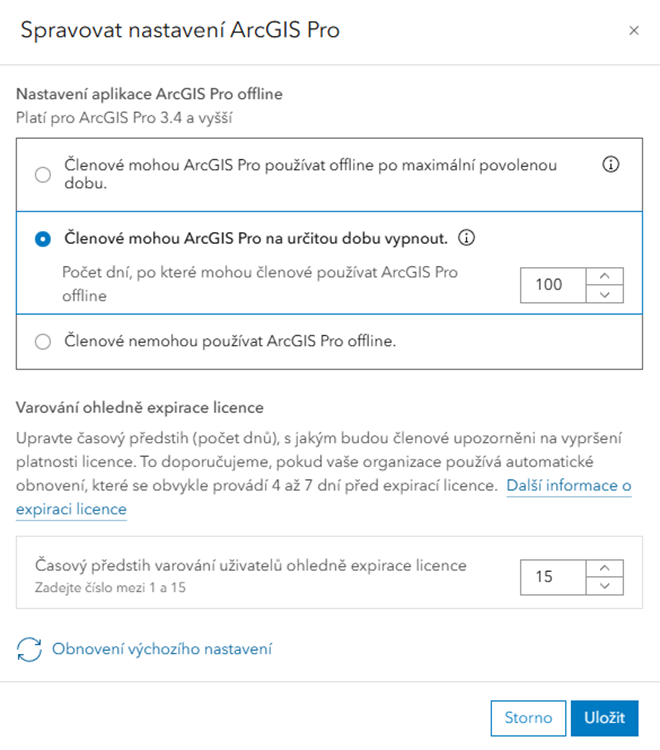660x750 pixels.
Task: Click info icon next to 'určitou dobu vypnout'
Action: pos(466,238)
